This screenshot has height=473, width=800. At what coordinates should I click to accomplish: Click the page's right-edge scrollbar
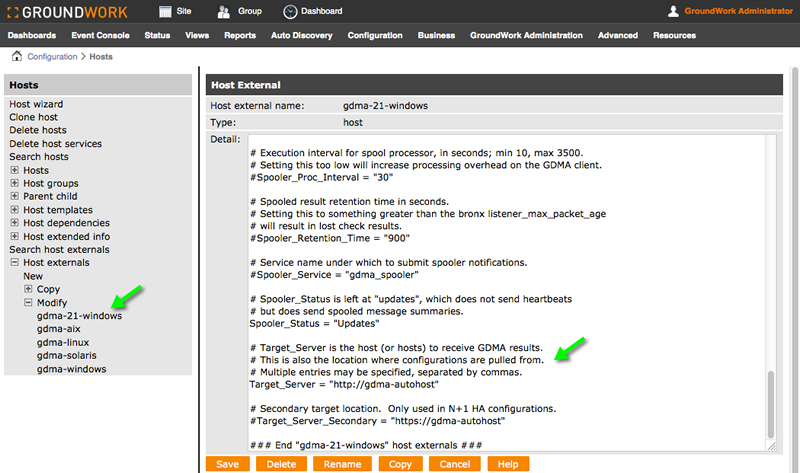point(795,269)
